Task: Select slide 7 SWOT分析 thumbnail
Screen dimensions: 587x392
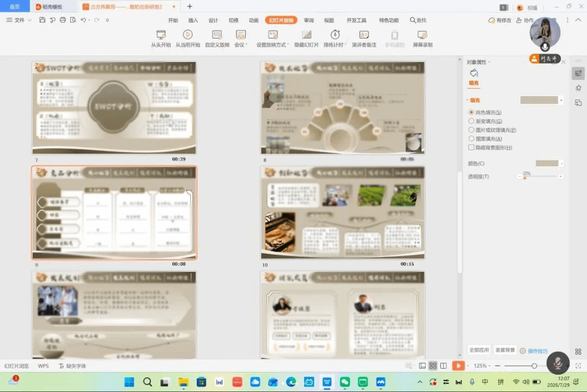Action: pyautogui.click(x=114, y=108)
